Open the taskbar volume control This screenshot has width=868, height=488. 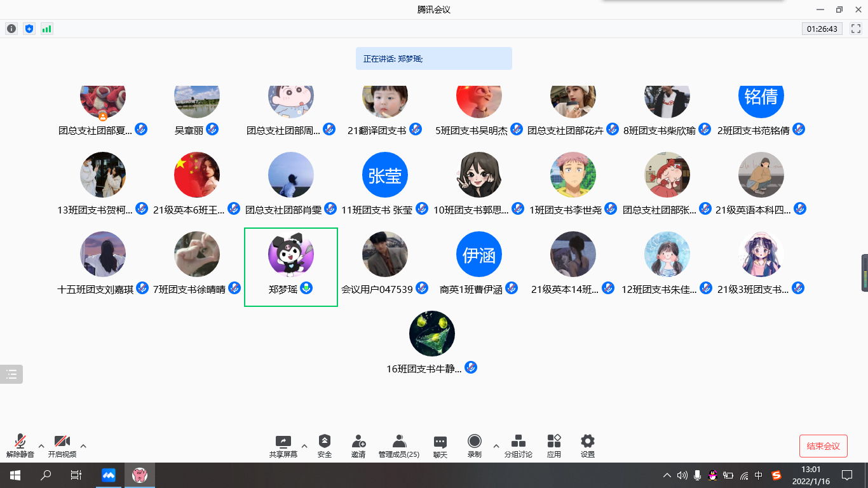coord(682,475)
